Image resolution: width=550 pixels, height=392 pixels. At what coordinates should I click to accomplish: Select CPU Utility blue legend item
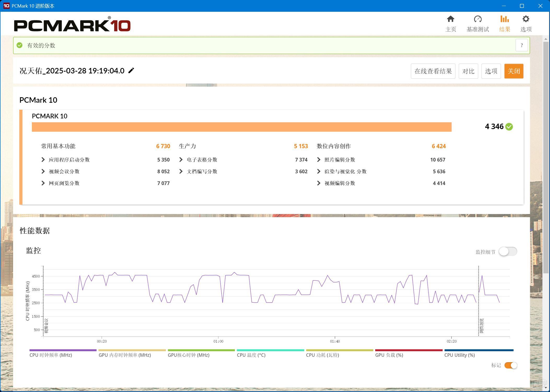tap(479, 353)
